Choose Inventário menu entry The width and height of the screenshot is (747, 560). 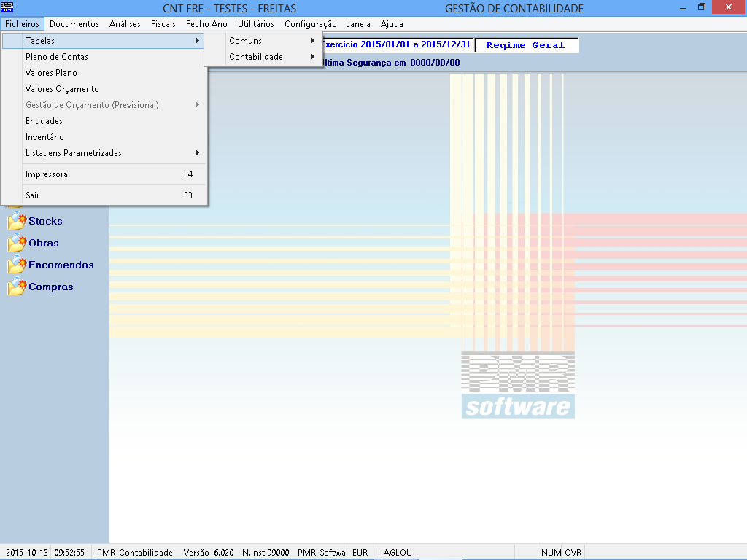click(104, 137)
